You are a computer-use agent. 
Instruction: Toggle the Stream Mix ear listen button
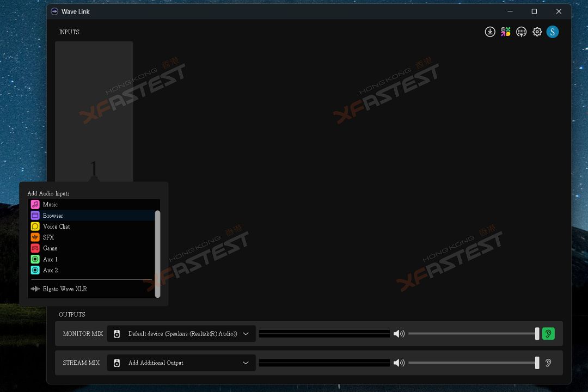point(548,363)
